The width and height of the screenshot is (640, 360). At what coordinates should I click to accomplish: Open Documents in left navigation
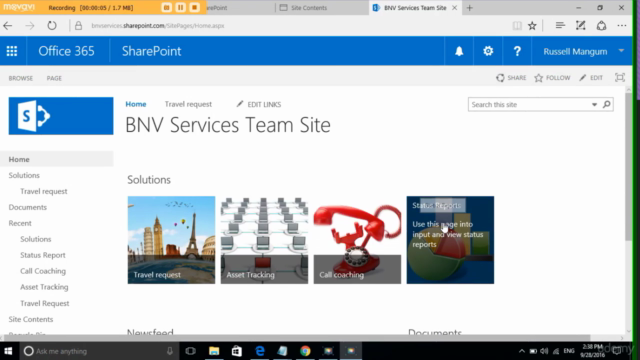pyautogui.click(x=28, y=207)
